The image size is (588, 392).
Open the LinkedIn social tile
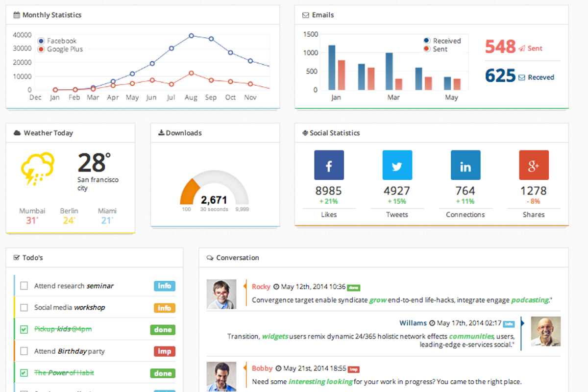pos(465,165)
